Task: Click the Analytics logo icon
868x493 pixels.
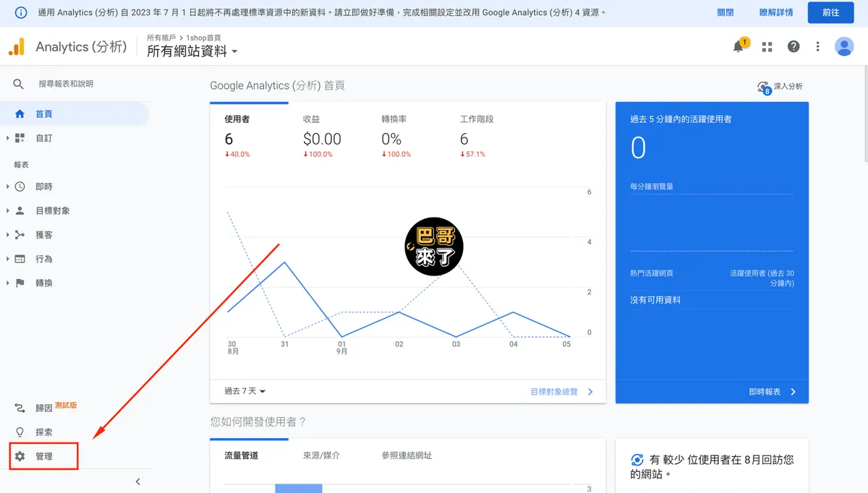Action: [16, 47]
